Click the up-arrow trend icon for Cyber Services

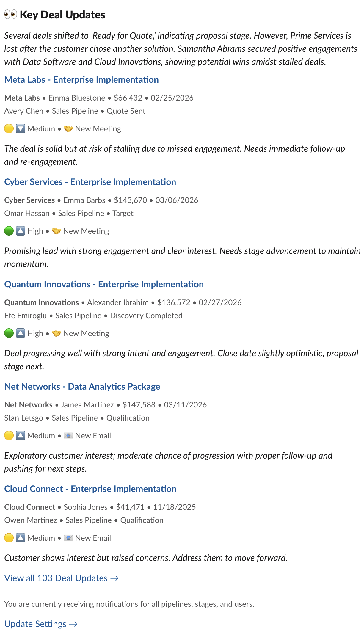coord(20,231)
